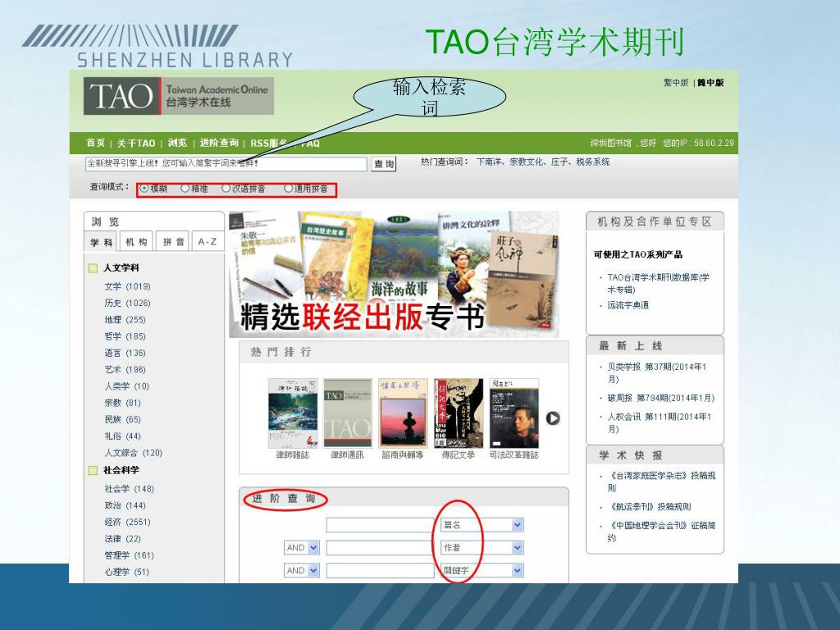Go to 首页 in the green menu
Viewport: 840px width, 630px height.
(x=95, y=143)
